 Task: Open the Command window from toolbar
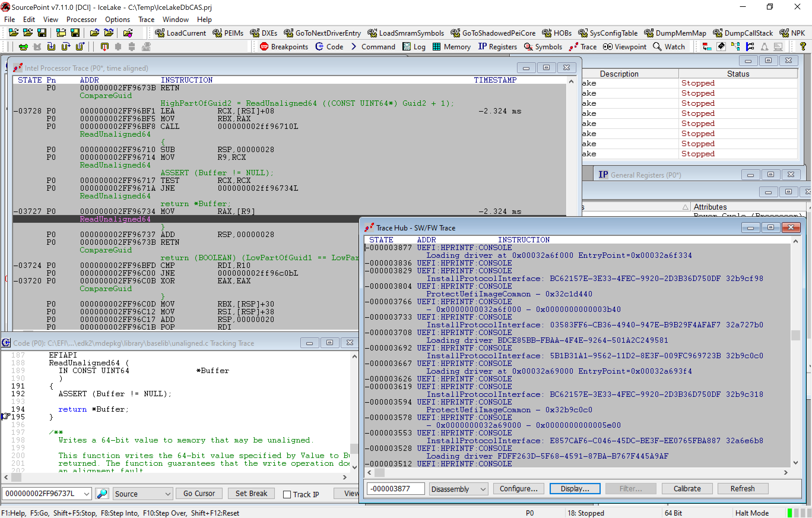373,47
